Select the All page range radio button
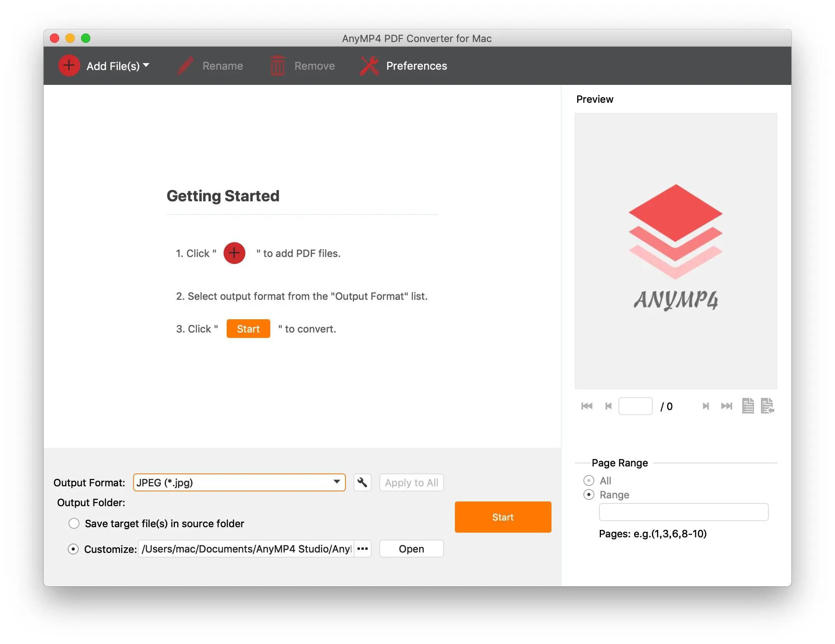Viewport: 835px width, 644px height. (x=588, y=480)
